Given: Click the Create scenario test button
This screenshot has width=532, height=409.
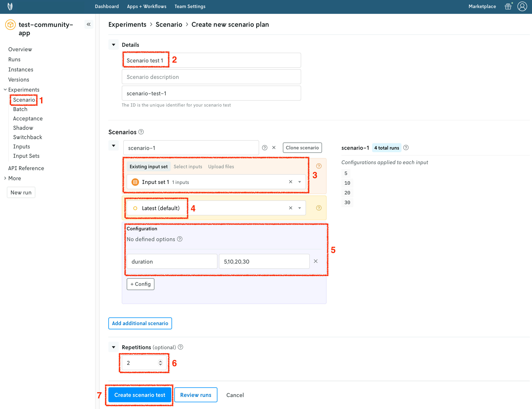Looking at the screenshot, I should coord(140,395).
